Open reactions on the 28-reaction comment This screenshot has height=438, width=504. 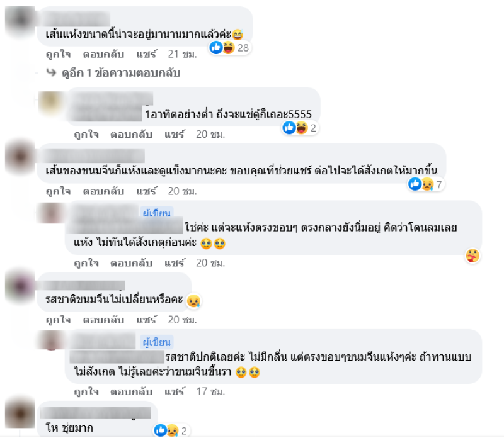point(229,48)
